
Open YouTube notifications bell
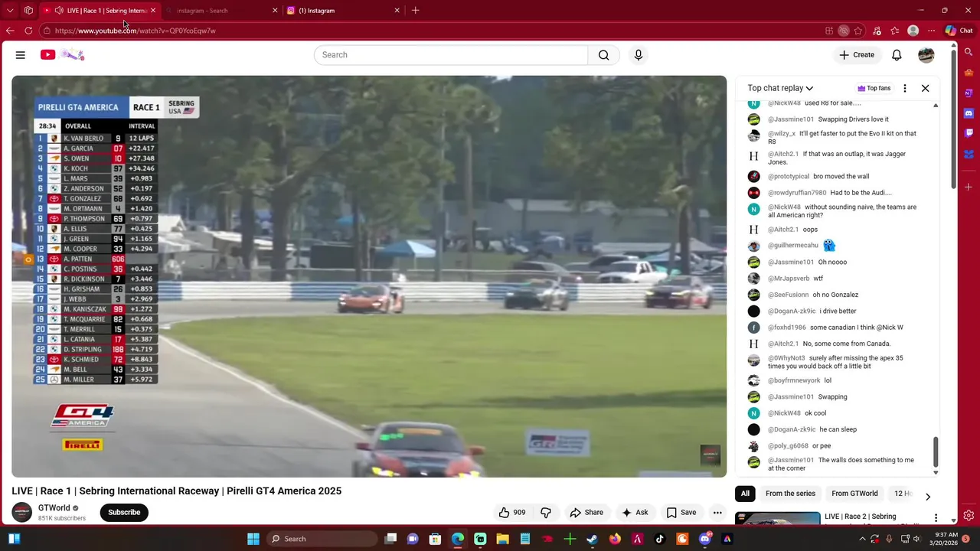[x=897, y=55]
